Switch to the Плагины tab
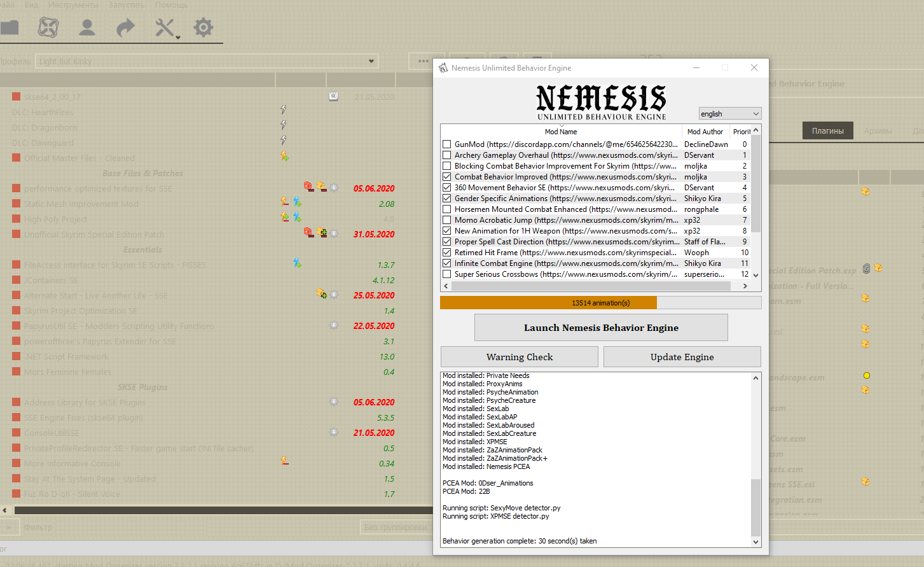 (828, 130)
